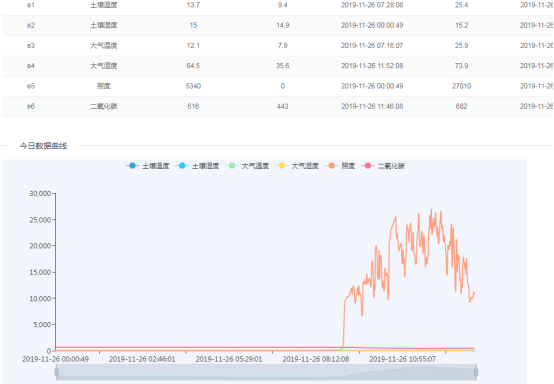Click timestamp 2019-11-26 11:52:08 in the table
The width and height of the screenshot is (554, 384).
click(x=372, y=66)
